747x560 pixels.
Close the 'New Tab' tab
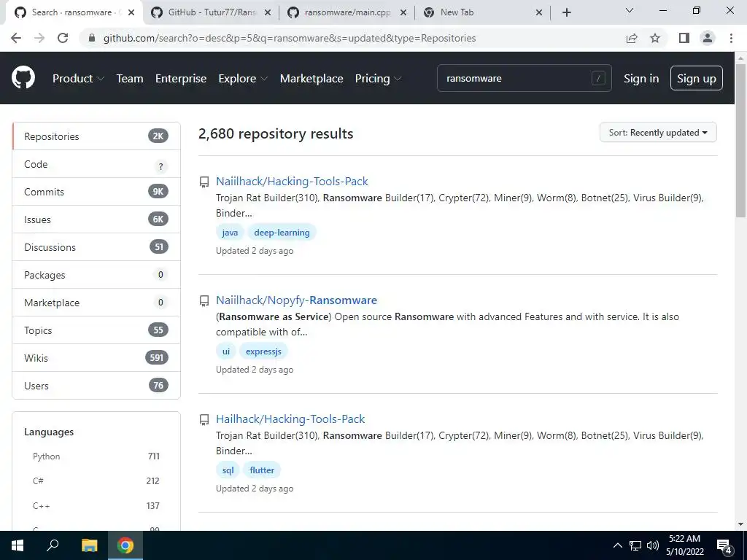pos(539,12)
